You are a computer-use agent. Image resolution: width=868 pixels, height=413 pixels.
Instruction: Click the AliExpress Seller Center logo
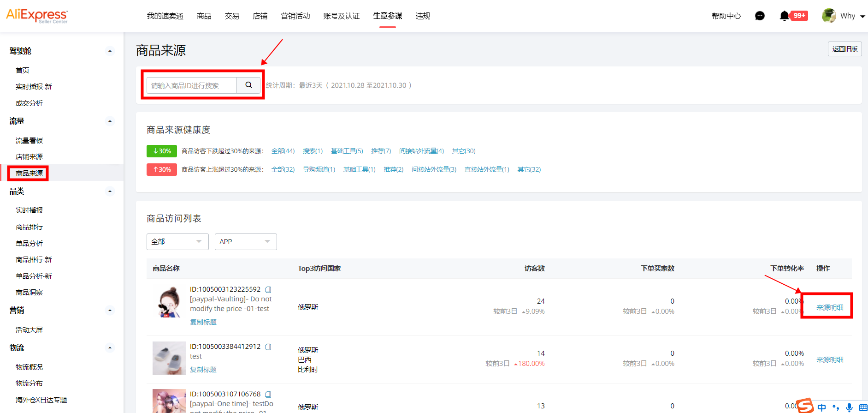[x=37, y=16]
